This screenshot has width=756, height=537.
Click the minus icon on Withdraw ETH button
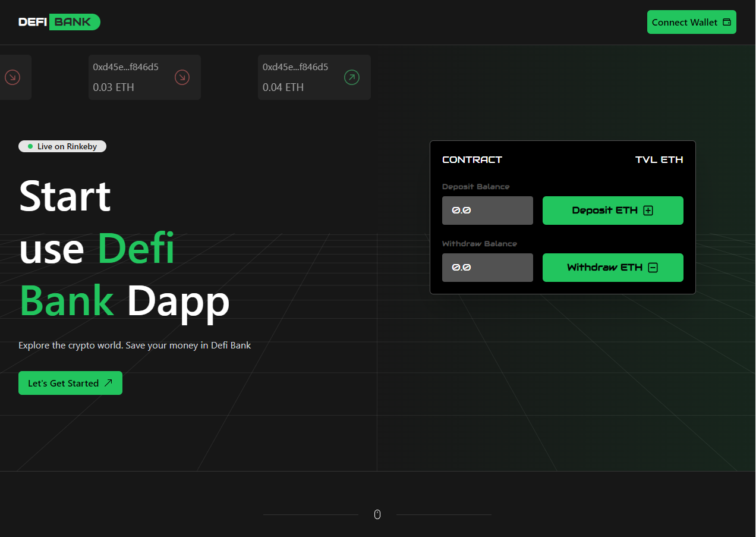click(653, 267)
